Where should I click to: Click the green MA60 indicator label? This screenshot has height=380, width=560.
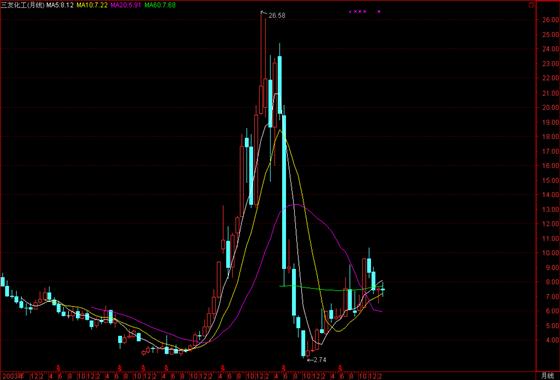(160, 5)
